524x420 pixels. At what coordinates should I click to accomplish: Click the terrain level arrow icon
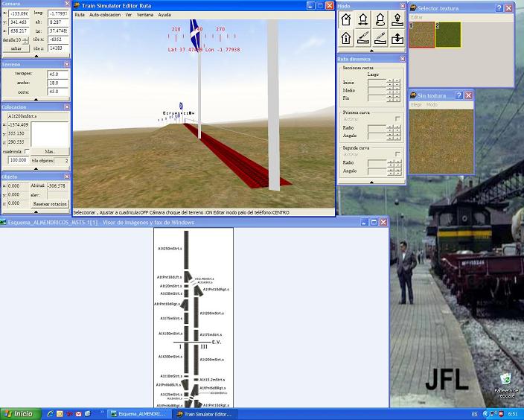397,37
